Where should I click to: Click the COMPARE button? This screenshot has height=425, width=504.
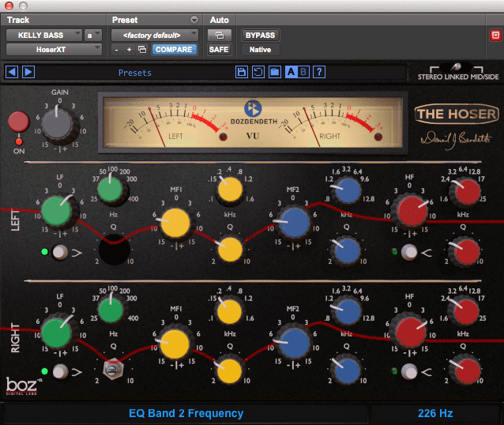tap(174, 50)
